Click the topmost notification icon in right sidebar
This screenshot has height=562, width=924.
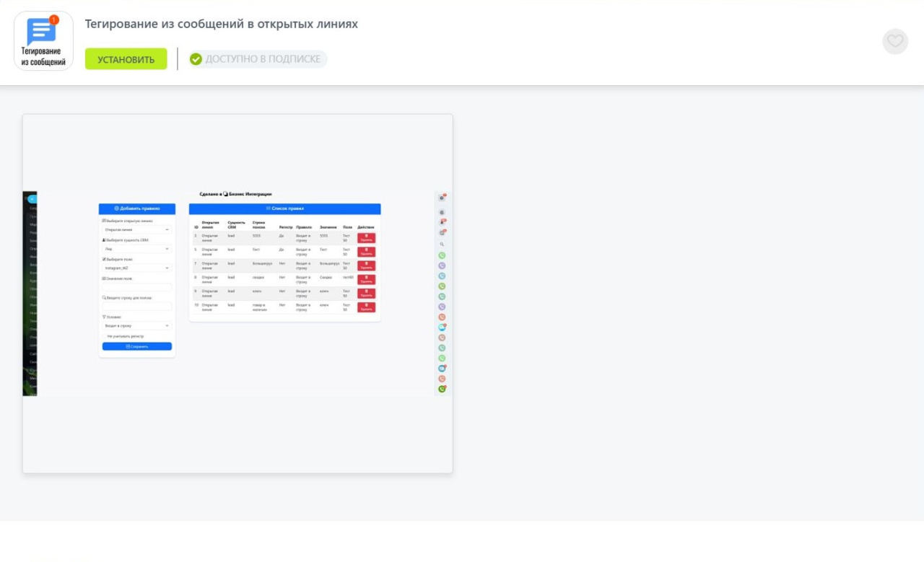point(442,198)
